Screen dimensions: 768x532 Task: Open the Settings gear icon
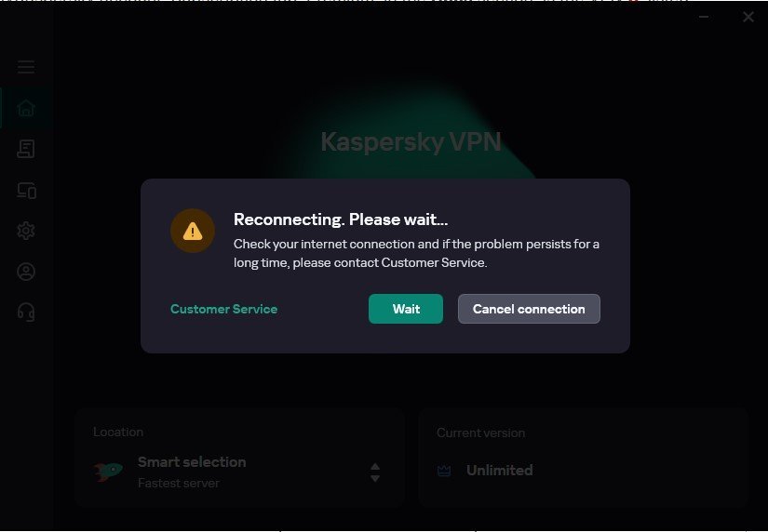26,231
